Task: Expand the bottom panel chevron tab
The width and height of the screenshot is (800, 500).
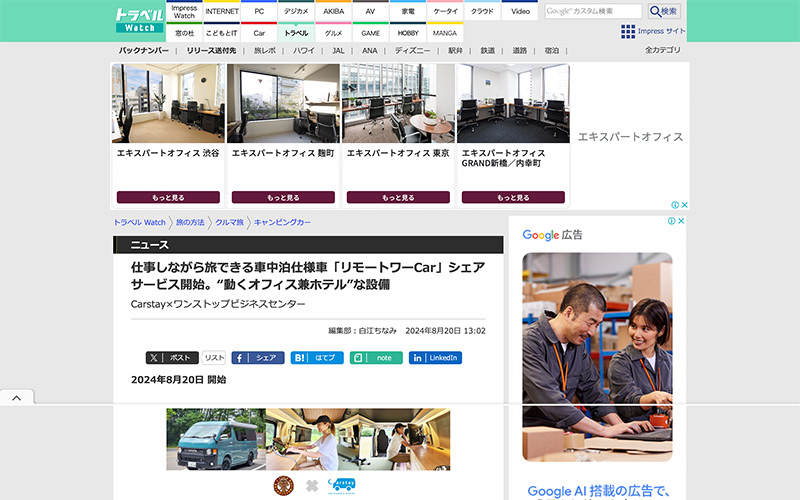Action: pos(17,397)
